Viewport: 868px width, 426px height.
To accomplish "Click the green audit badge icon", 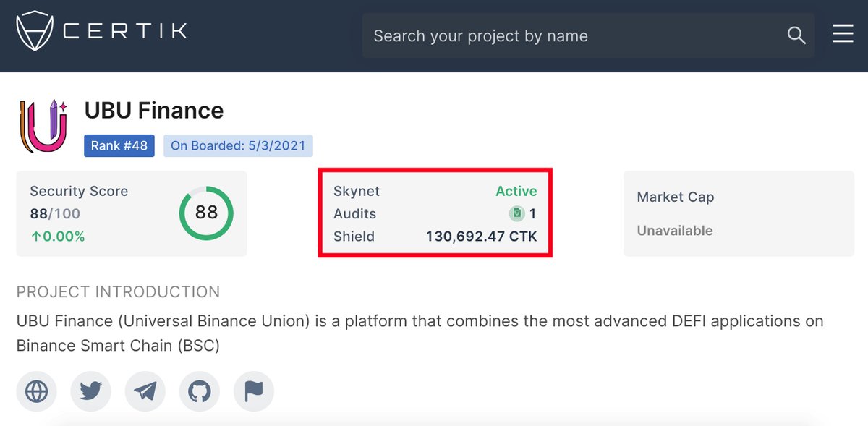I will (x=516, y=213).
